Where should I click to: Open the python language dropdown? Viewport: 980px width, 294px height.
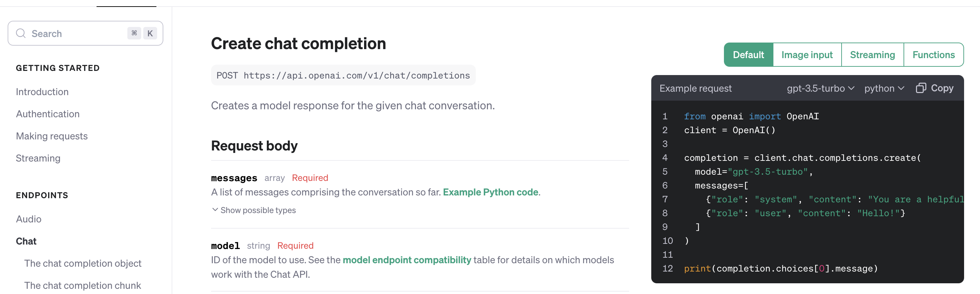click(x=884, y=88)
